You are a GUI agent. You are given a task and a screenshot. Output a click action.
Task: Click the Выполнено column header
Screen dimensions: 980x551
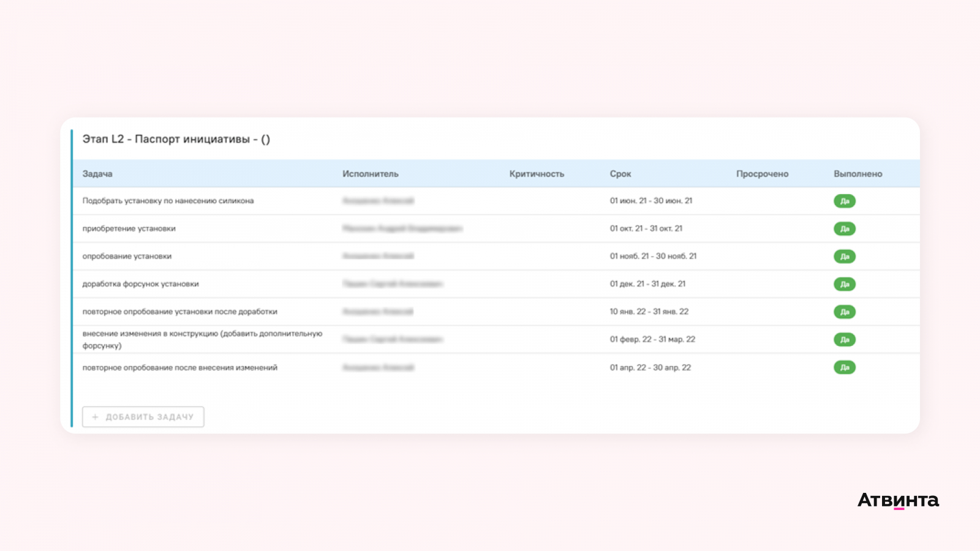858,174
